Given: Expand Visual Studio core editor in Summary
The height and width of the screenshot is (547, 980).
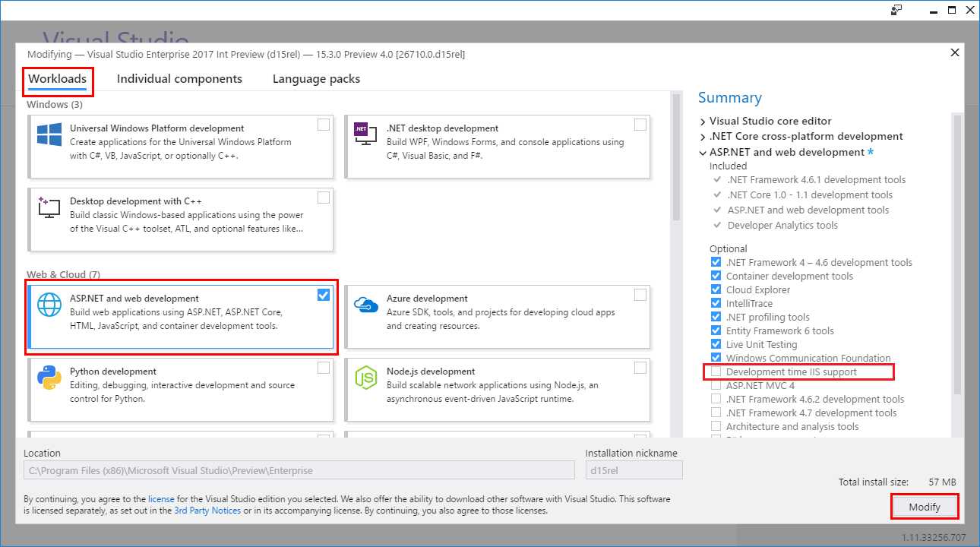Looking at the screenshot, I should [x=703, y=122].
